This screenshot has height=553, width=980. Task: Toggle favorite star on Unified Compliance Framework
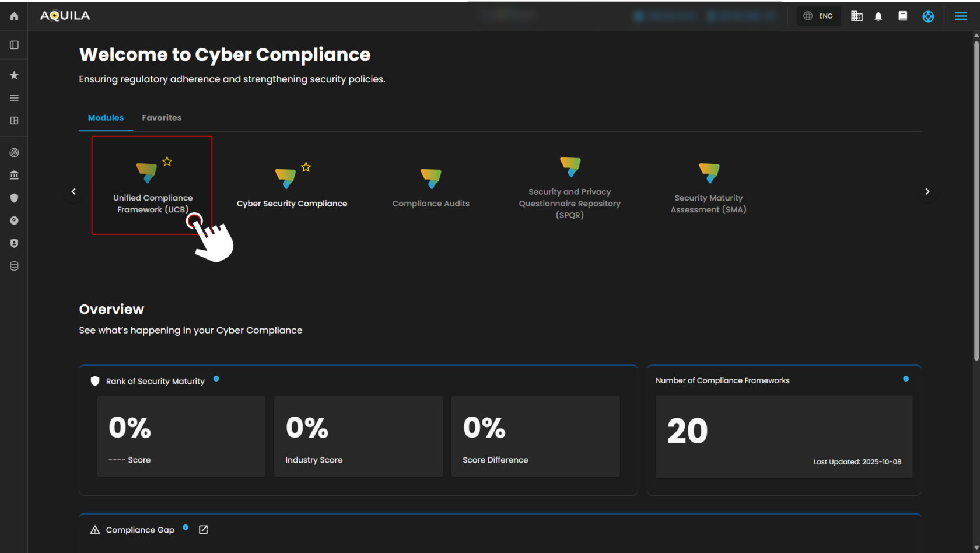coord(167,162)
